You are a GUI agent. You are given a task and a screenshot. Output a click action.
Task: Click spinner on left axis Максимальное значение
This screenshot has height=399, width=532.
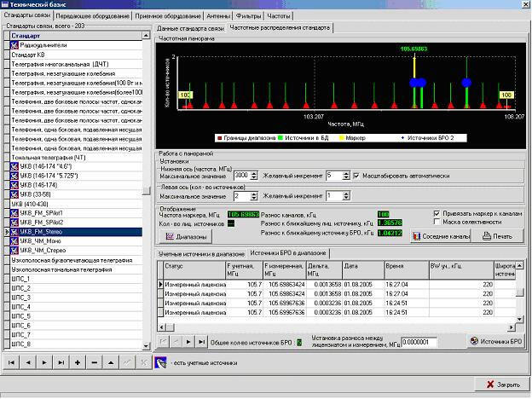click(253, 196)
